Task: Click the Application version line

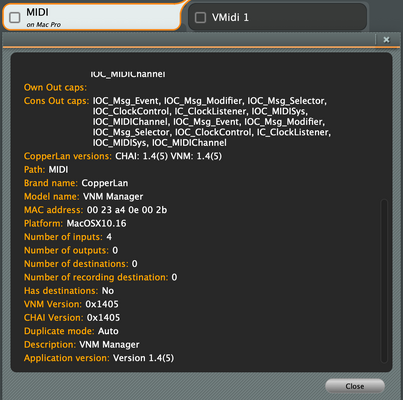Action: point(99,358)
